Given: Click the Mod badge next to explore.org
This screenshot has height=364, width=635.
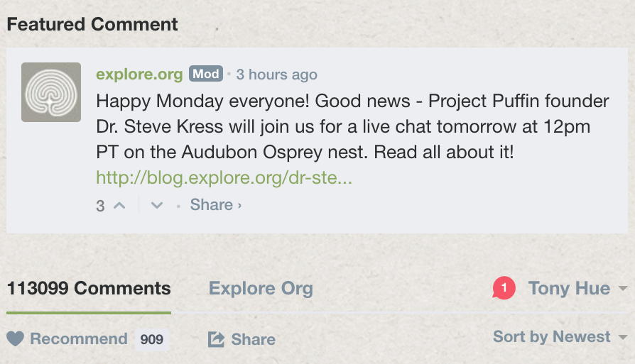Looking at the screenshot, I should [x=206, y=74].
